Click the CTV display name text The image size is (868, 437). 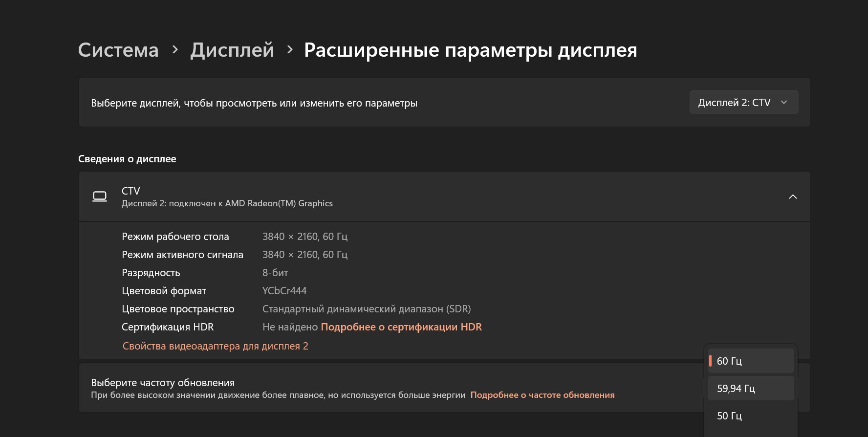click(131, 191)
